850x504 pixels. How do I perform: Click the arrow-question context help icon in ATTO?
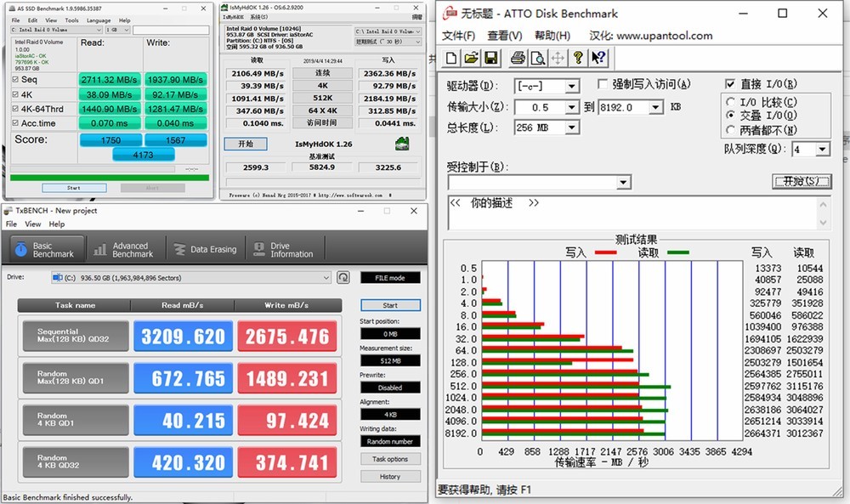pos(598,58)
